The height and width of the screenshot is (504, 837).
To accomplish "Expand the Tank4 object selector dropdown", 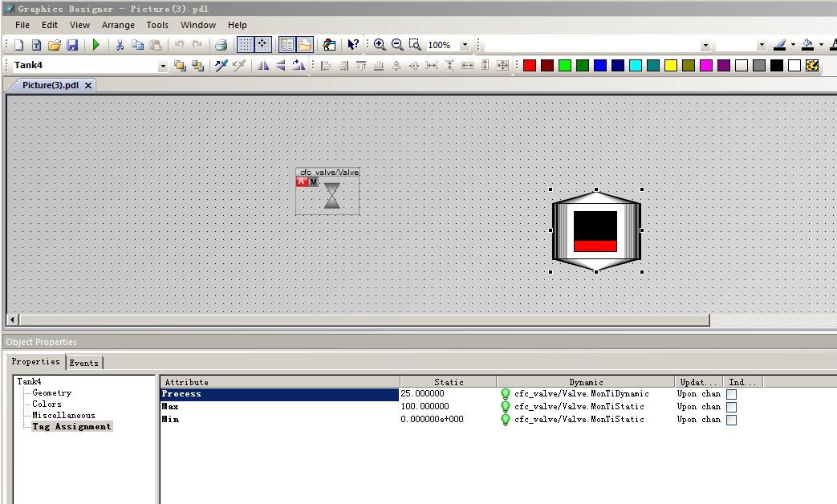I will pyautogui.click(x=163, y=66).
